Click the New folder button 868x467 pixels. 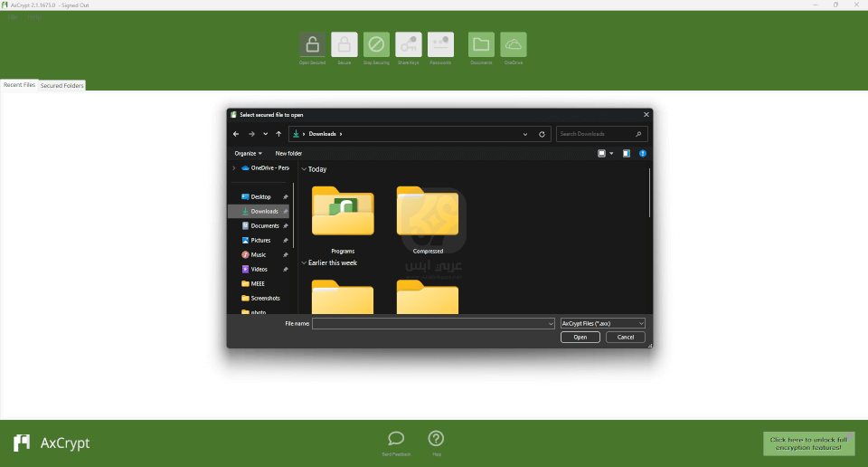tap(288, 154)
